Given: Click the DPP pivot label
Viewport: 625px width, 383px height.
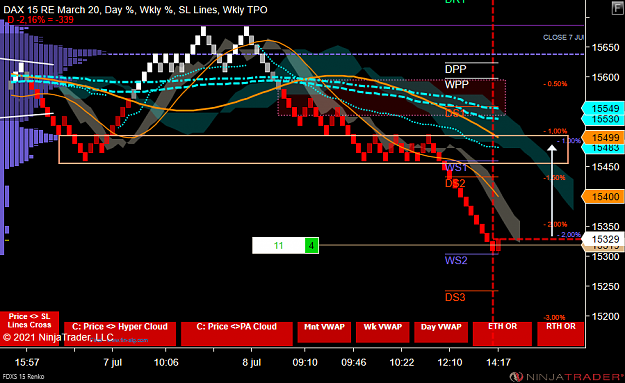Looking at the screenshot, I should point(456,69).
